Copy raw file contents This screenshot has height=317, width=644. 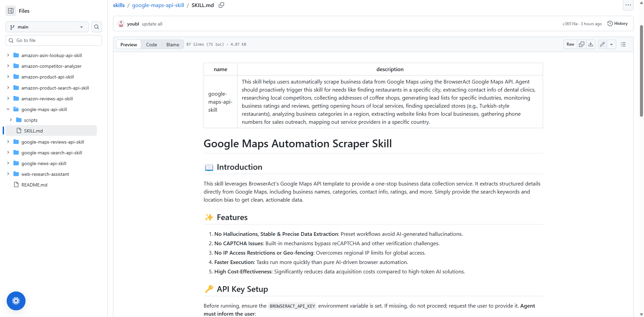tap(582, 44)
